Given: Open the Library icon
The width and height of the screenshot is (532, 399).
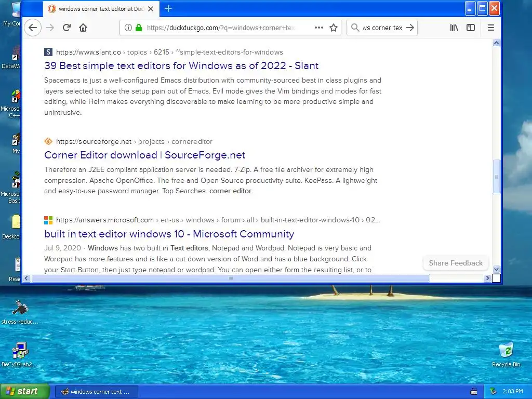Looking at the screenshot, I should (454, 28).
